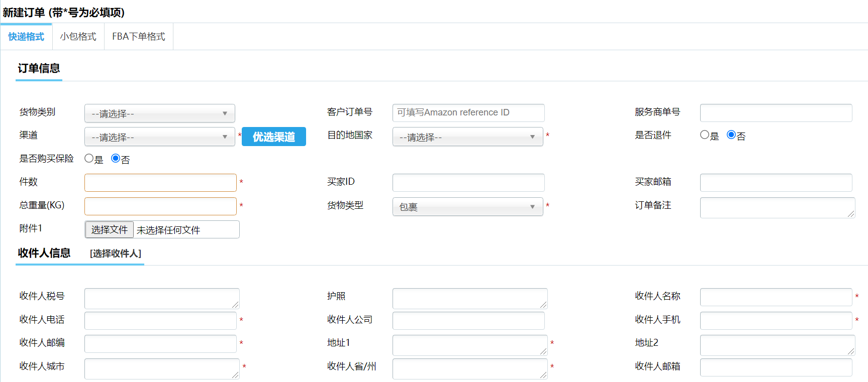Screen dimensions: 868x382
Task: Click the 订单备注 text area
Action: [x=777, y=207]
